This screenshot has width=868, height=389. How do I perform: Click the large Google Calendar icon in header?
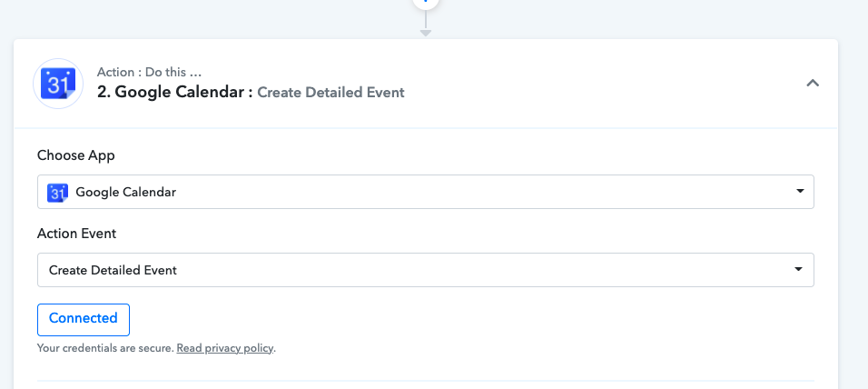tap(58, 84)
